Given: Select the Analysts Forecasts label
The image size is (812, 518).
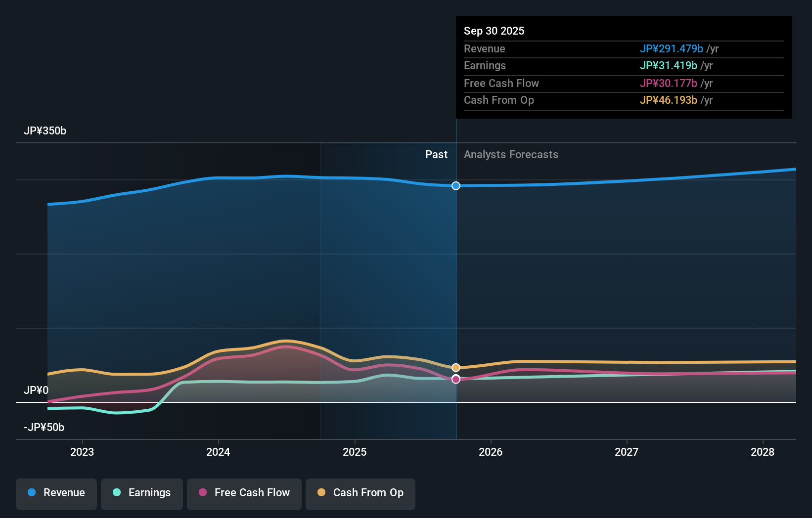Looking at the screenshot, I should (x=511, y=154).
